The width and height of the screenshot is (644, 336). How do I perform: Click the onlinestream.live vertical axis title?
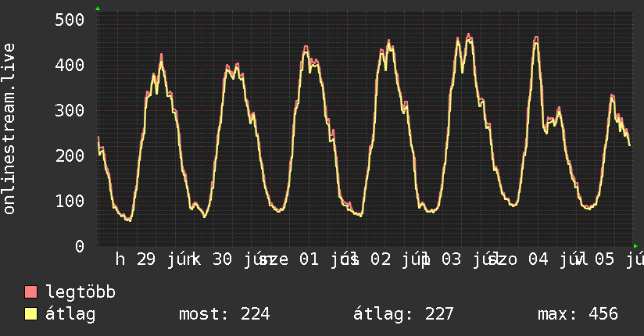9,129
